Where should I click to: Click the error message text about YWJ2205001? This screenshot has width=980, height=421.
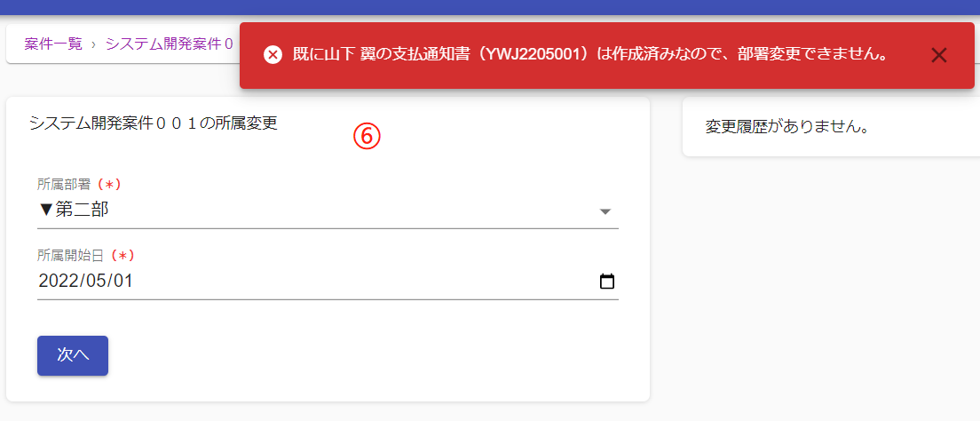pos(590,55)
